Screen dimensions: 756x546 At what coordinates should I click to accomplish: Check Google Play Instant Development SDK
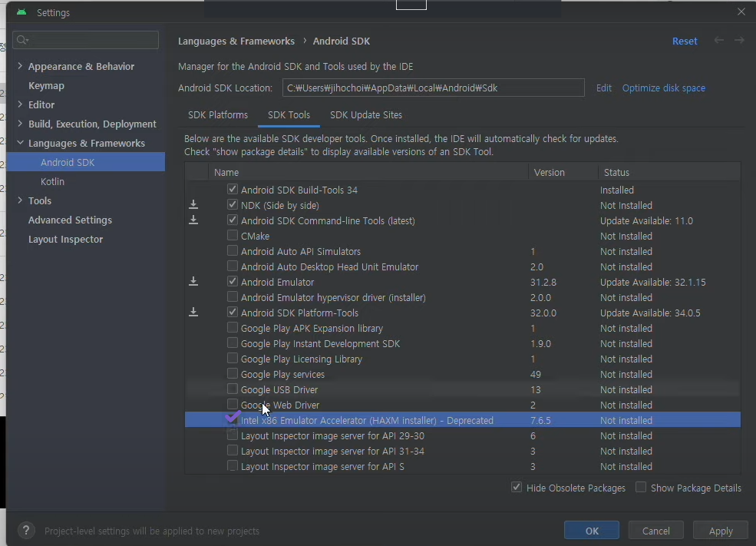[x=233, y=343]
